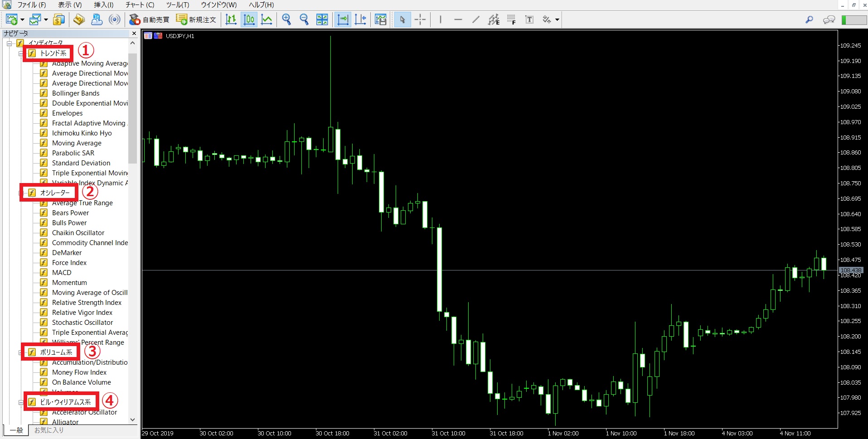Open the new chart dropdown arrow
This screenshot has width=868, height=439.
[22, 20]
